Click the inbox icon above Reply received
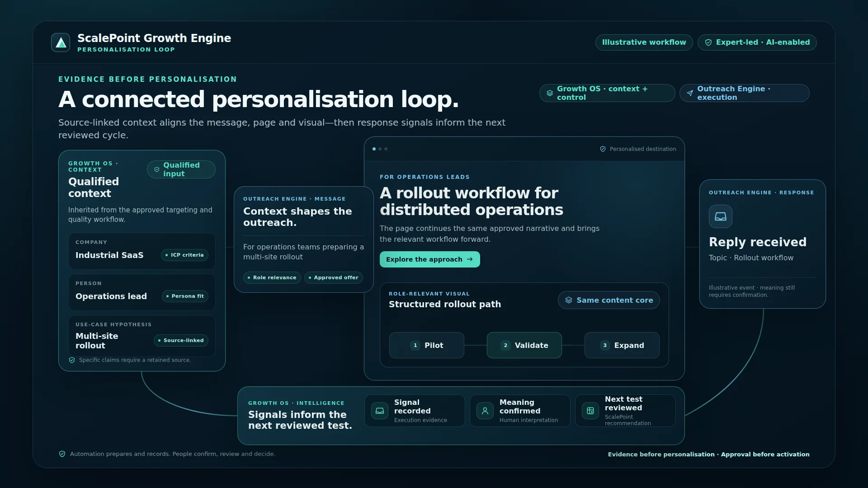The image size is (868, 488). click(721, 216)
